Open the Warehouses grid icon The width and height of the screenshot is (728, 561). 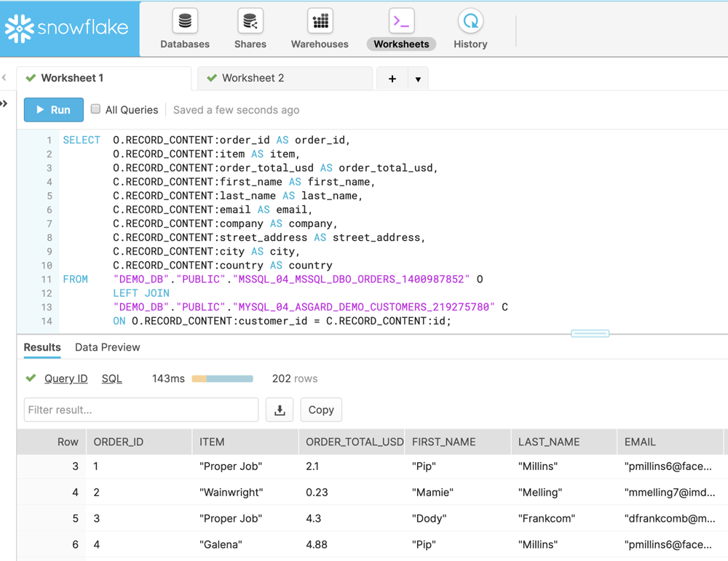point(320,21)
